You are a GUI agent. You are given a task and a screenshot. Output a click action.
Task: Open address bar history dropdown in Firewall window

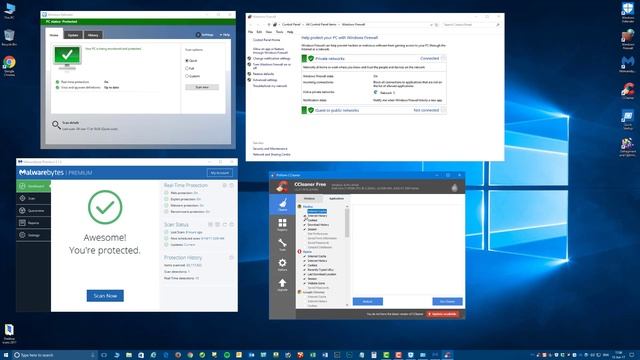[x=432, y=25]
